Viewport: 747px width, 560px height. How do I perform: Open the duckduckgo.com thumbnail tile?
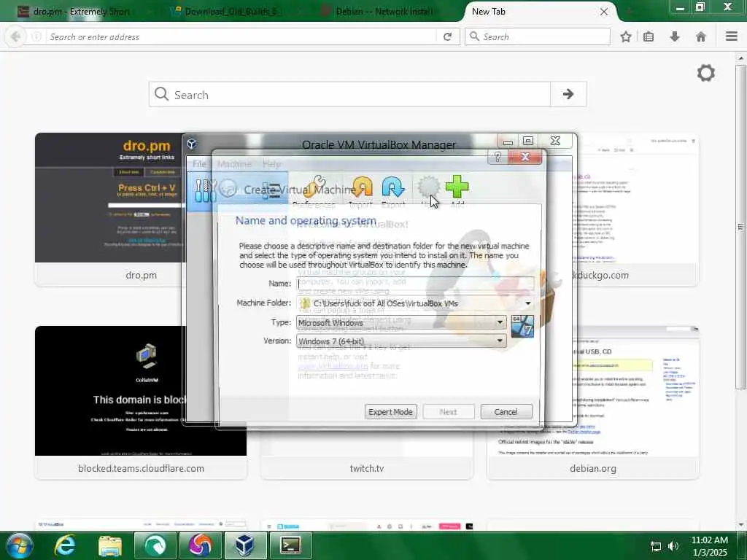click(x=638, y=209)
